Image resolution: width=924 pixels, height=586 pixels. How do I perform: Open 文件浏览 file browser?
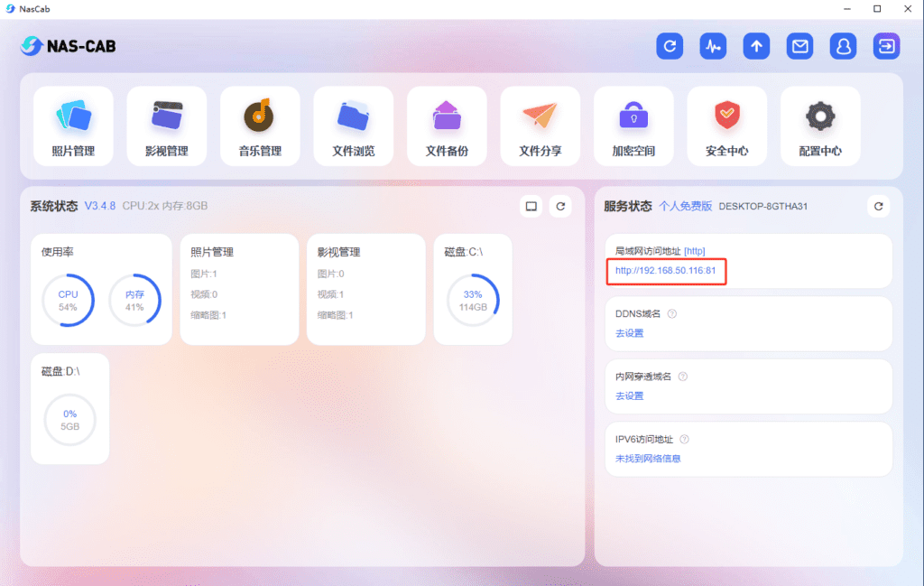[354, 126]
